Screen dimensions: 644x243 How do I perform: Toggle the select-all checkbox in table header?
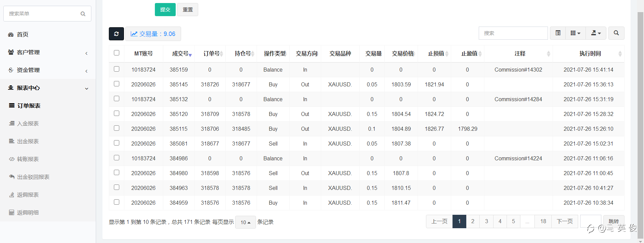(117, 53)
